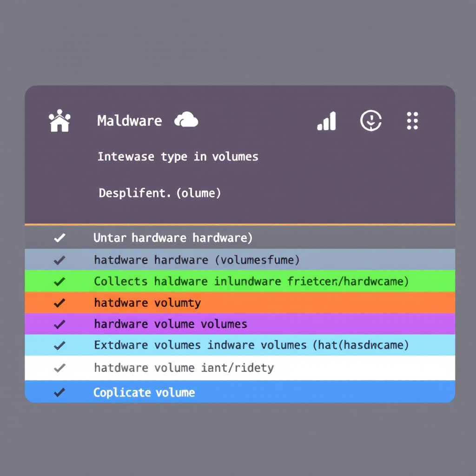Toggle checkmark on purple hardware volume volumes
This screenshot has width=476, height=476.
(x=59, y=324)
